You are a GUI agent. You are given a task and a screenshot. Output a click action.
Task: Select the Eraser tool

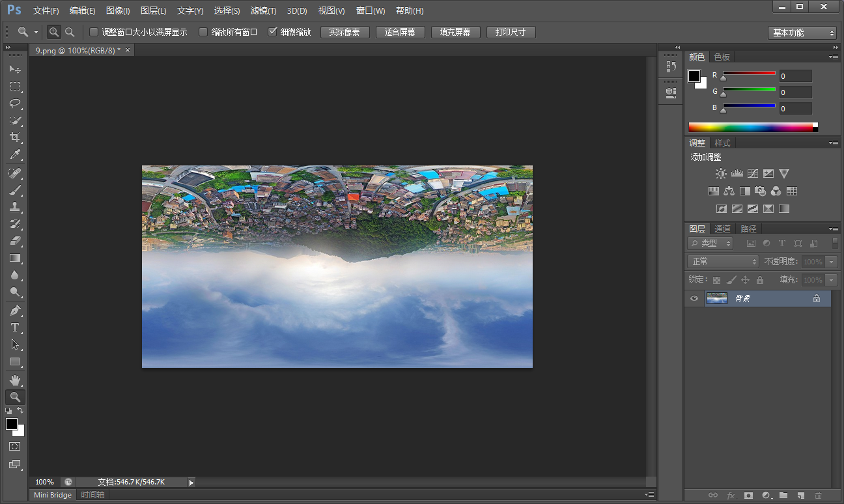[15, 241]
